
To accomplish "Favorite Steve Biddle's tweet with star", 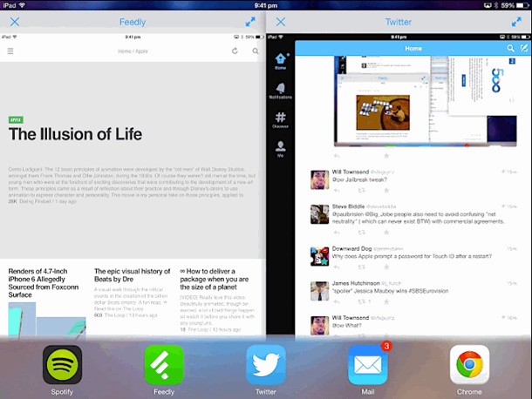I will 386,233.
